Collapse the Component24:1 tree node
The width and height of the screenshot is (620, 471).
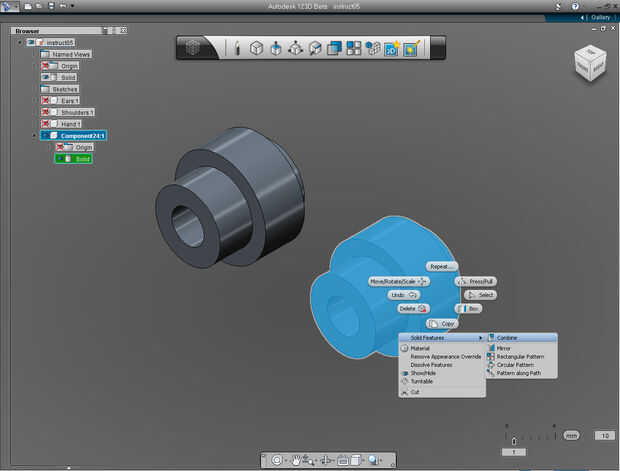34,136
